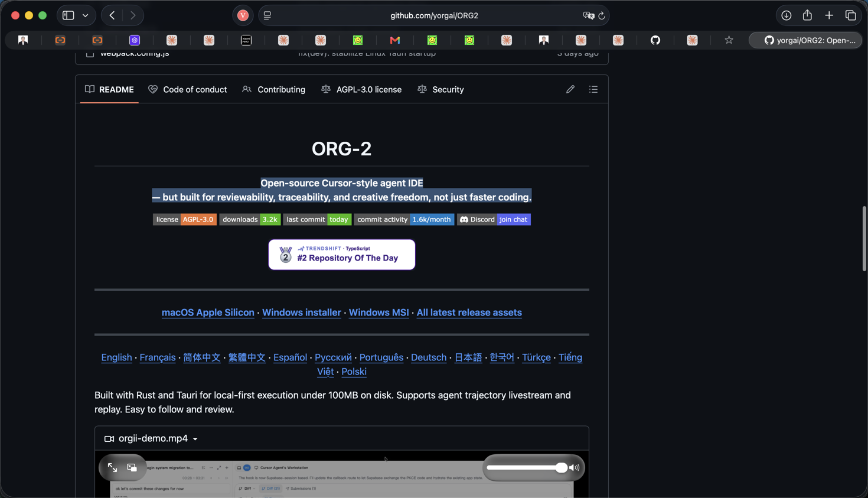868x498 pixels.
Task: Switch README to Deutsch
Action: tap(429, 357)
